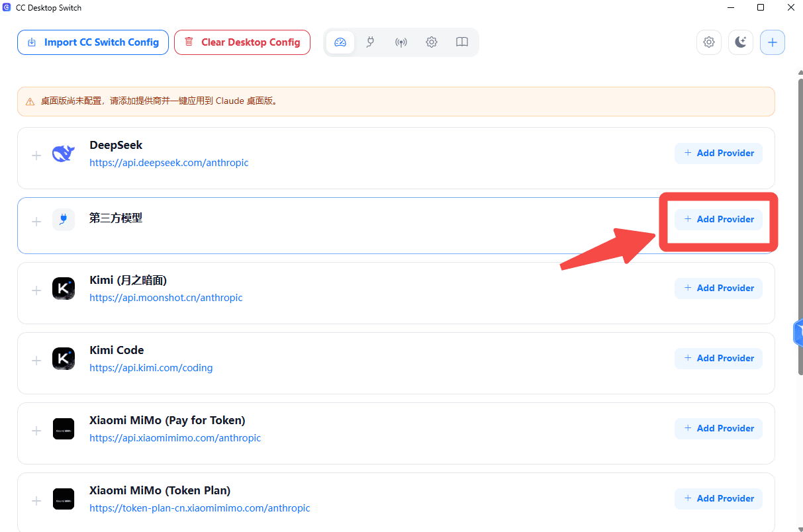Open the api.deepseek.com/anthropic link
This screenshot has width=803, height=532.
pyautogui.click(x=169, y=163)
